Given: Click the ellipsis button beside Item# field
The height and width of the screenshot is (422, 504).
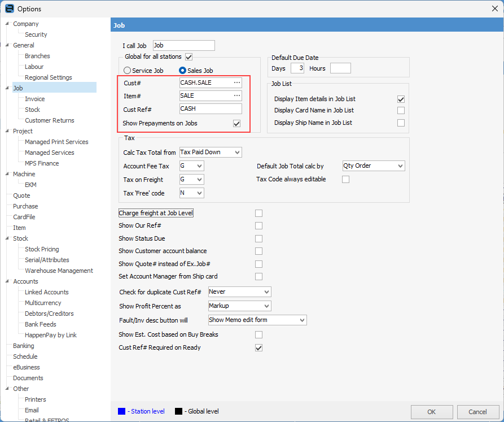Looking at the screenshot, I should pyautogui.click(x=237, y=96).
